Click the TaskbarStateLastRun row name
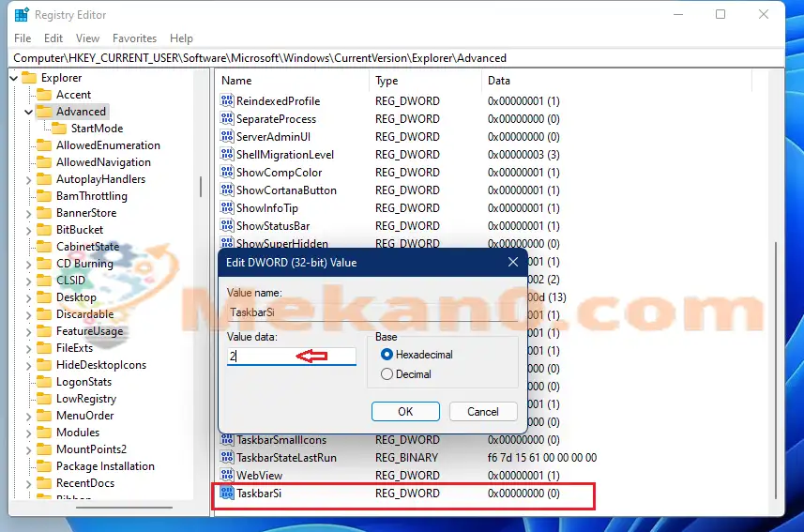Image resolution: width=804 pixels, height=532 pixels. tap(286, 458)
